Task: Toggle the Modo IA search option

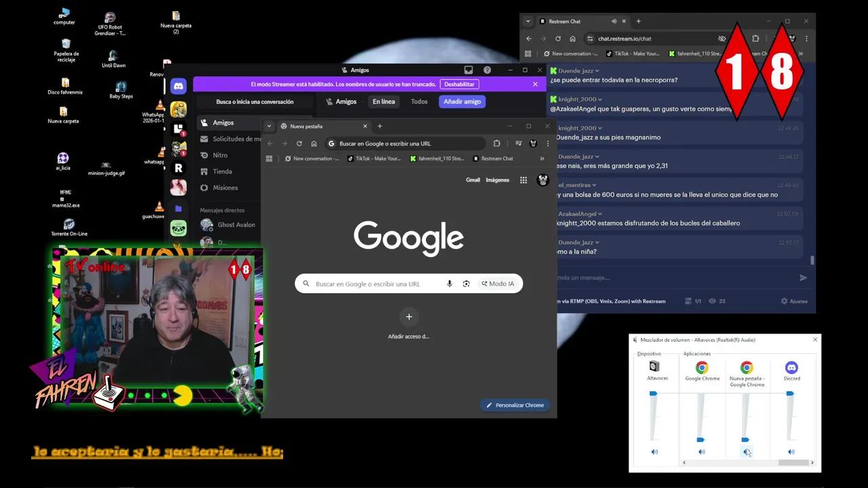Action: tap(498, 284)
